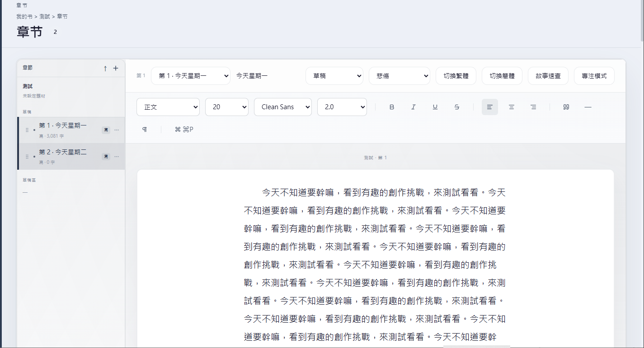Toggle strikethrough formatting
Image resolution: width=644 pixels, height=348 pixels.
[x=457, y=107]
